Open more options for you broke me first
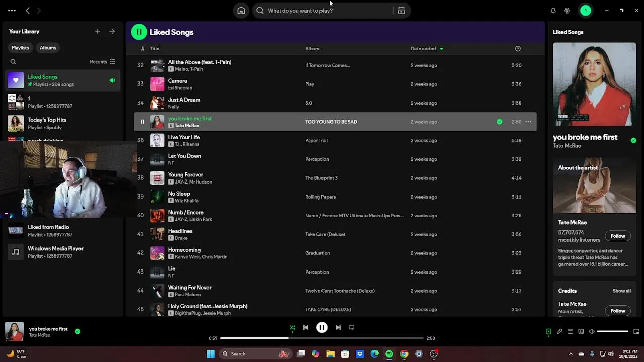This screenshot has height=362, width=644. [x=528, y=122]
